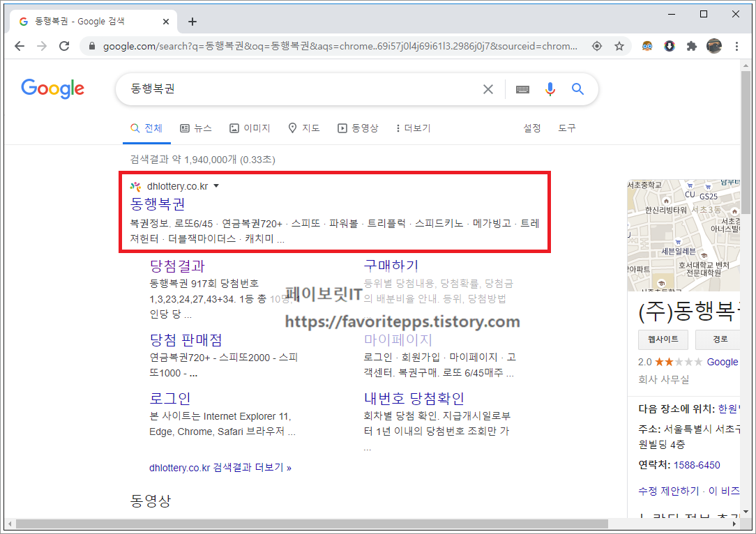This screenshot has width=756, height=534.
Task: Open the Extensions puzzle menu
Action: coord(691,46)
